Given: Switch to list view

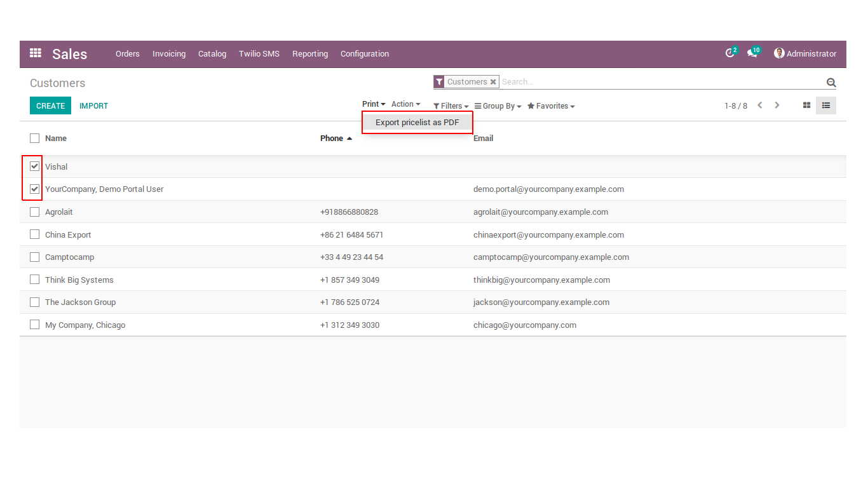Looking at the screenshot, I should (826, 105).
